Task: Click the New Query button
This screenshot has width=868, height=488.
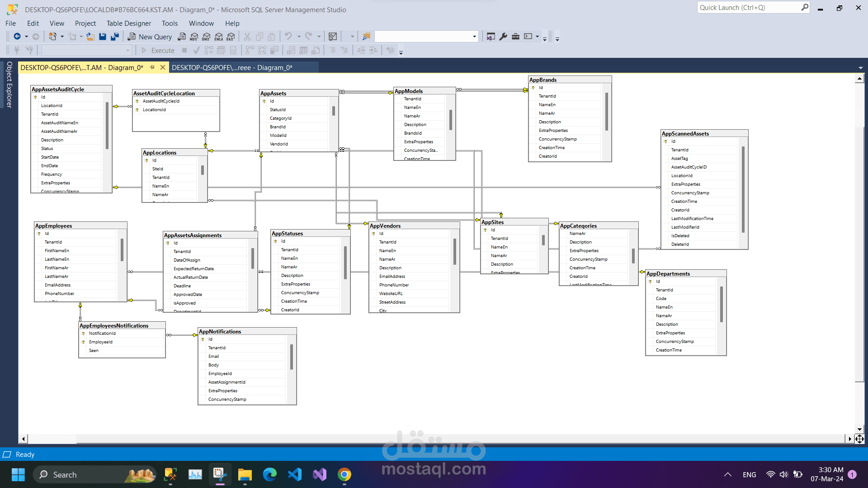Action: (x=150, y=37)
